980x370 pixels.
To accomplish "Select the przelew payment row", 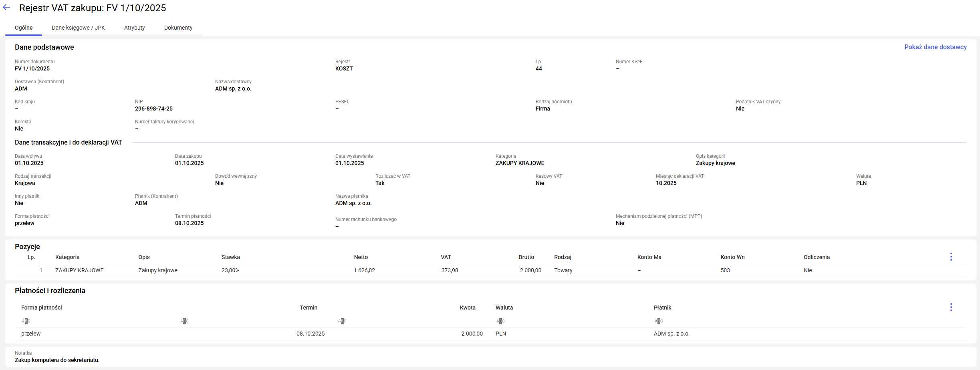I will (x=31, y=334).
